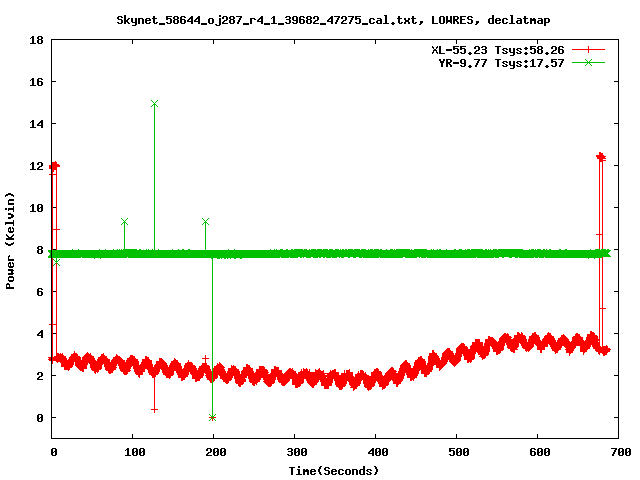Click the x-axis tick label 600
This screenshot has height=480, width=640.
540,452
